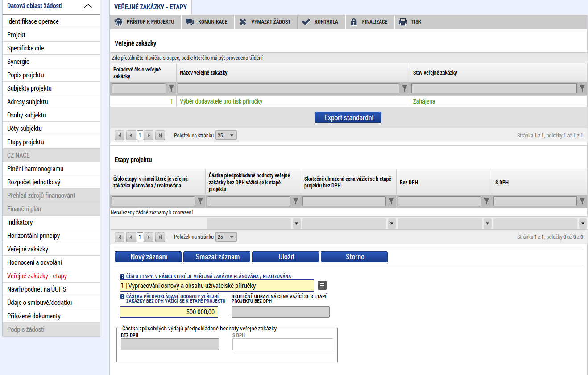The width and height of the screenshot is (588, 375).
Task: Click Tisk printer toolbar item
Action: pos(410,22)
